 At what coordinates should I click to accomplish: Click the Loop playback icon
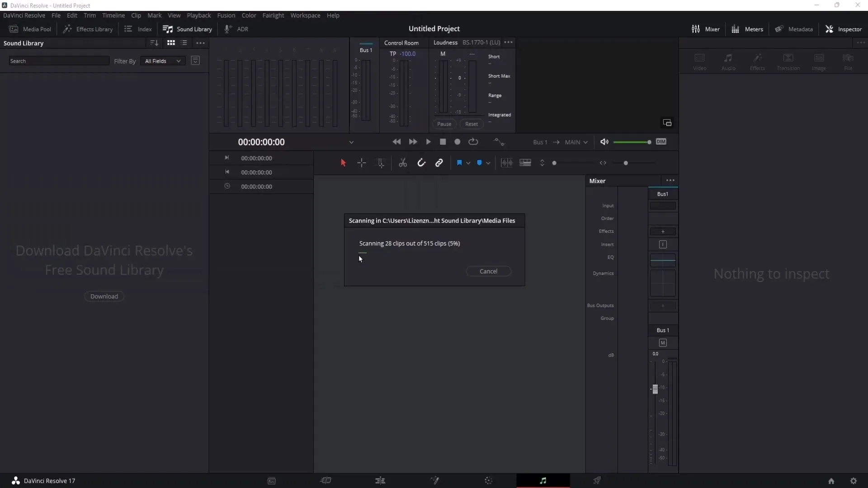tap(473, 142)
